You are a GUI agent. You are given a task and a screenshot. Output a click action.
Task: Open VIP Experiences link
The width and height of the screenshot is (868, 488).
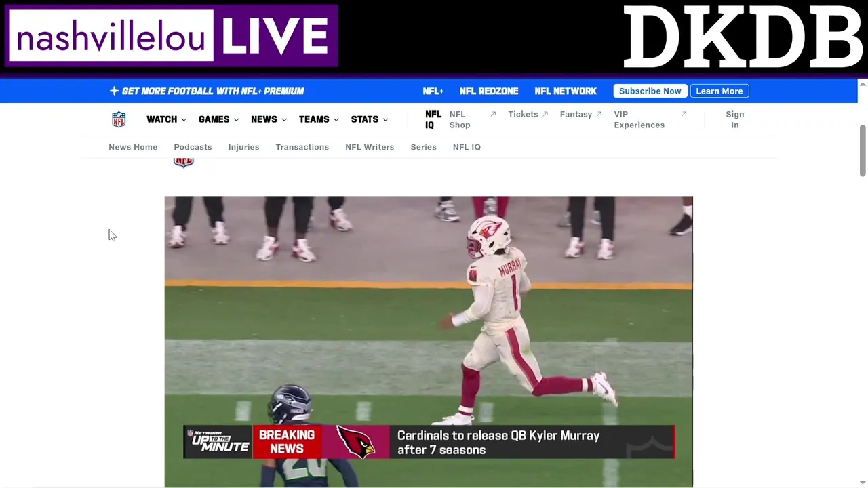[639, 119]
